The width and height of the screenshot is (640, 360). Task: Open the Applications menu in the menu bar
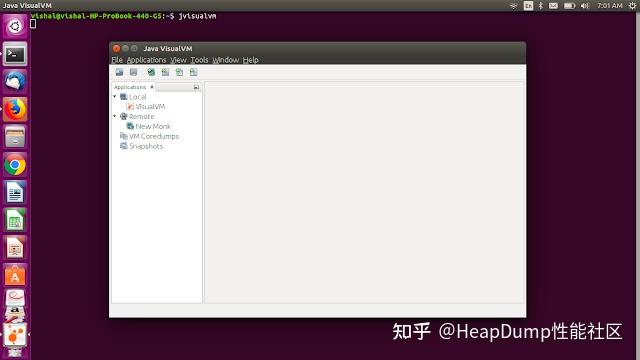(146, 60)
